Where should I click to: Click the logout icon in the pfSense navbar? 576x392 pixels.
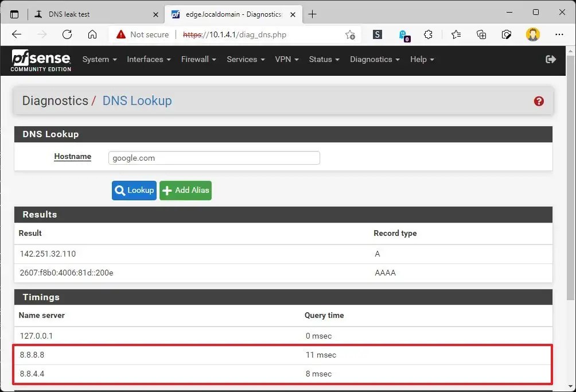551,59
